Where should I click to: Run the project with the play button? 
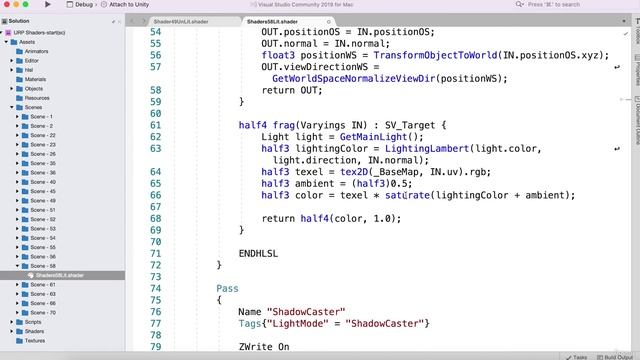[47, 4]
